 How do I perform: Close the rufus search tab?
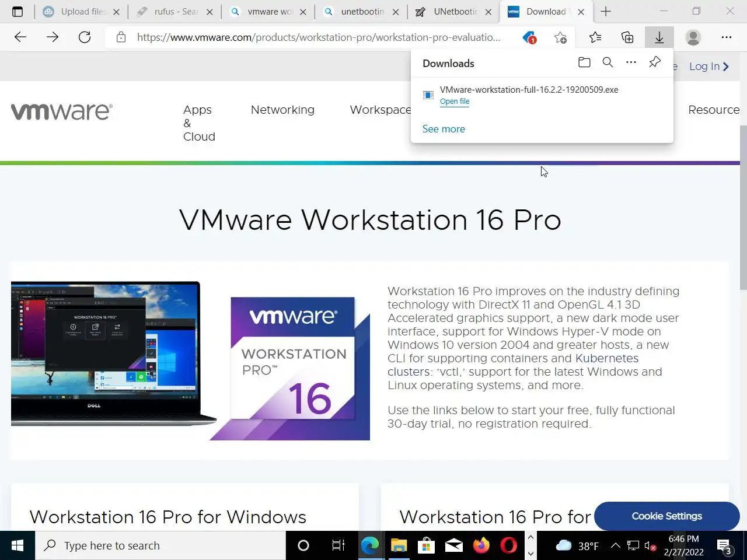(x=210, y=12)
